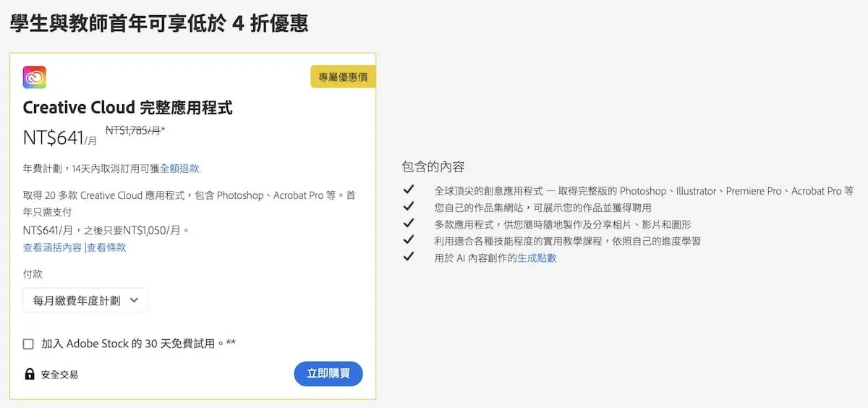Open the 查看涵括內容 link
The image size is (868, 408).
coord(52,247)
